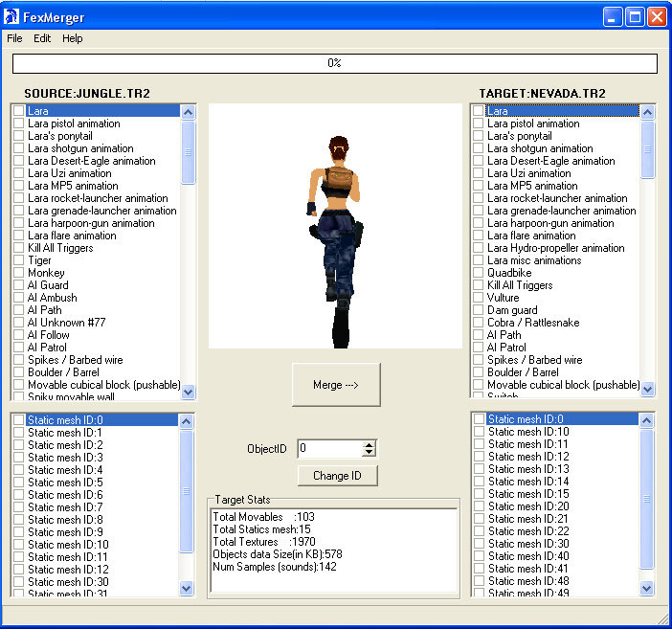Select Lara shotgun animation in source list
Screen dimensions: 672x629
pyautogui.click(x=80, y=148)
